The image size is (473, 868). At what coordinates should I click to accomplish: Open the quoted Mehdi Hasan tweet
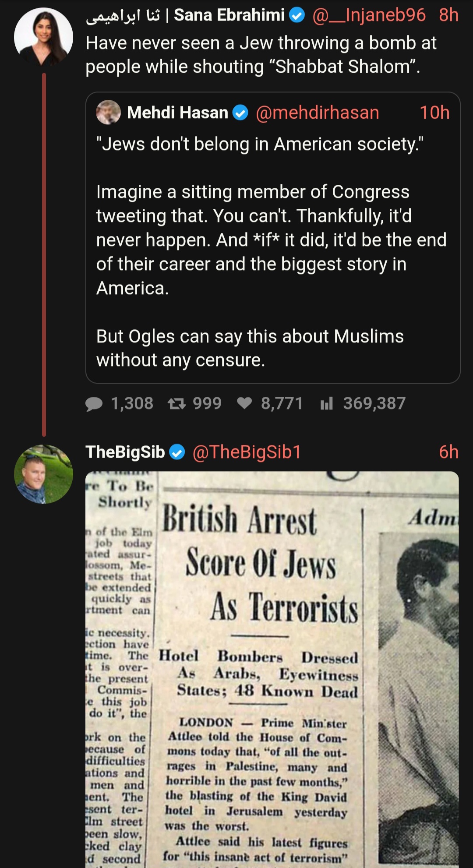(x=273, y=237)
